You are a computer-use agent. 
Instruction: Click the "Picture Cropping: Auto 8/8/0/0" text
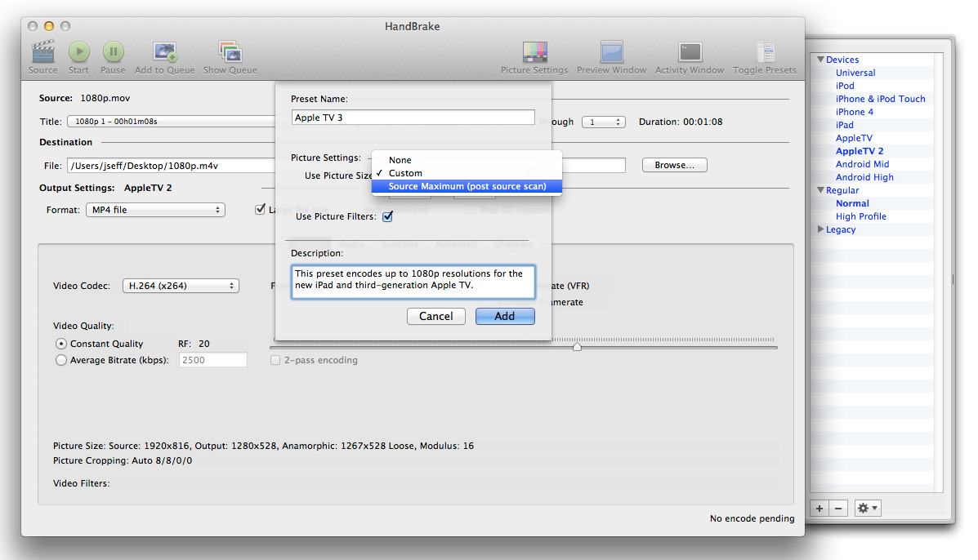click(x=123, y=461)
